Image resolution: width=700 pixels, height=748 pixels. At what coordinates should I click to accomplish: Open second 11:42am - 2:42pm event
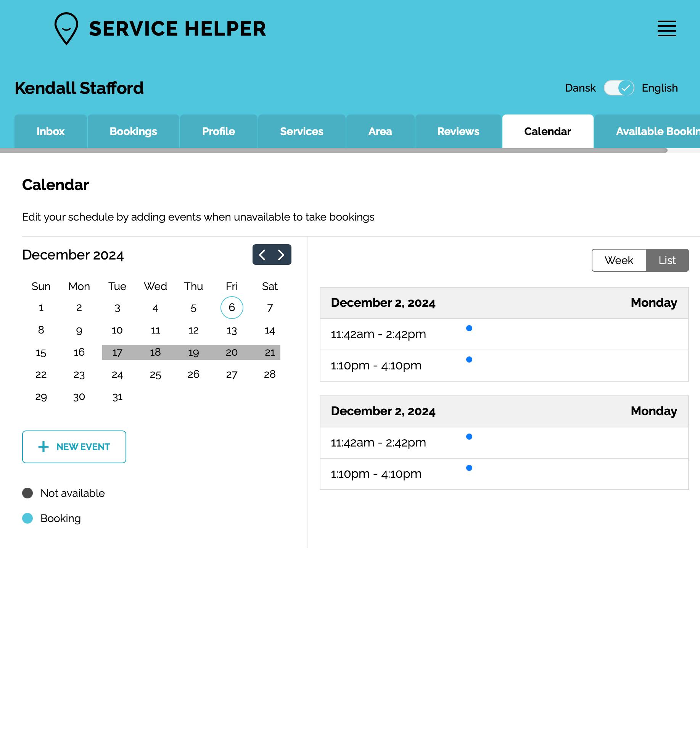pyautogui.click(x=504, y=443)
